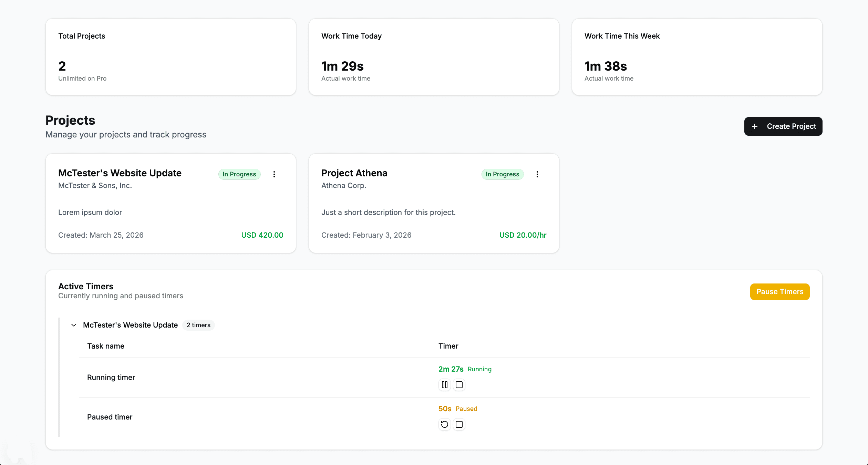The image size is (868, 465).
Task: Click the Running timer task name
Action: 111,378
